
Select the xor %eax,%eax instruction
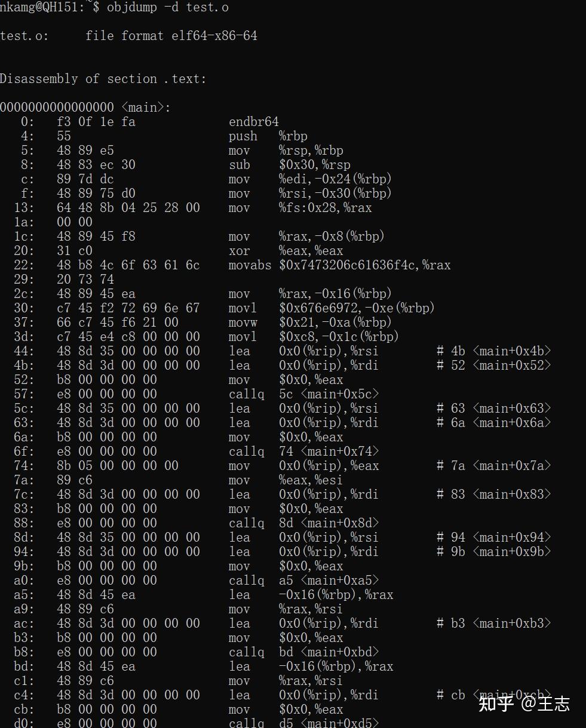pyautogui.click(x=286, y=251)
